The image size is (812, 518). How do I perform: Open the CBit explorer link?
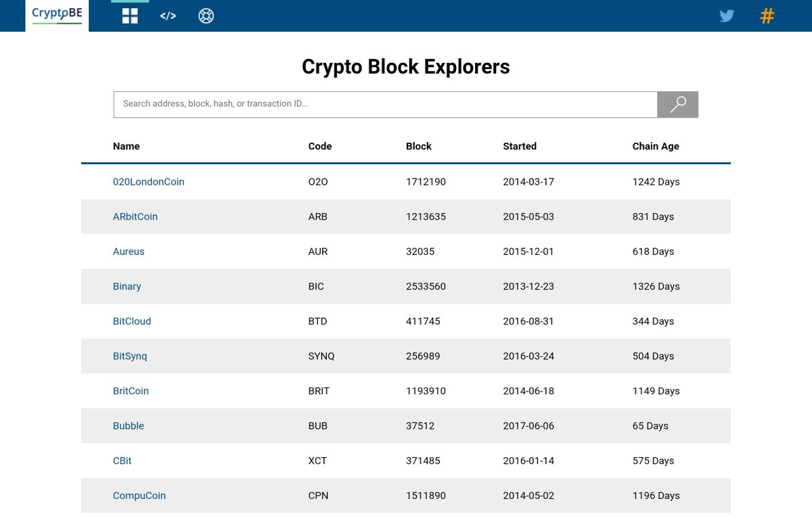(x=122, y=461)
